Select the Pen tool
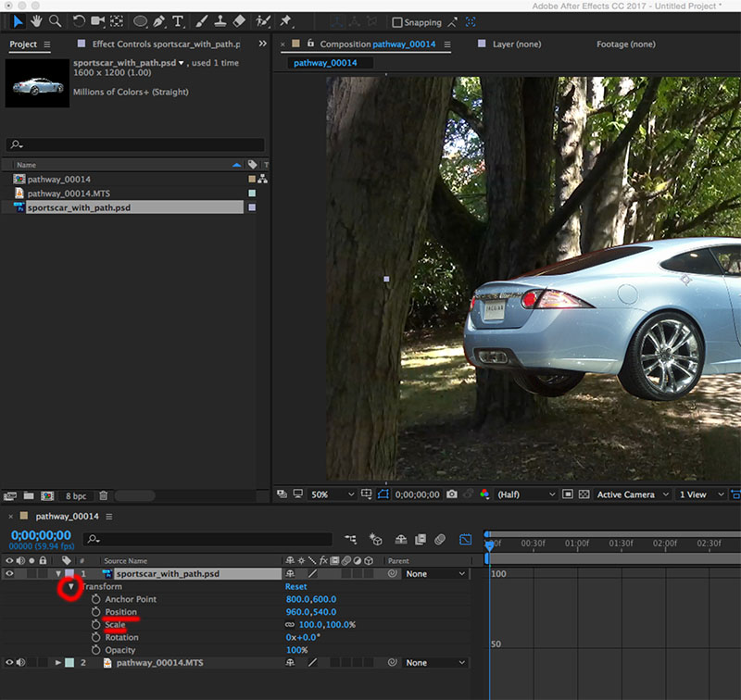This screenshot has height=700, width=741. tap(159, 21)
